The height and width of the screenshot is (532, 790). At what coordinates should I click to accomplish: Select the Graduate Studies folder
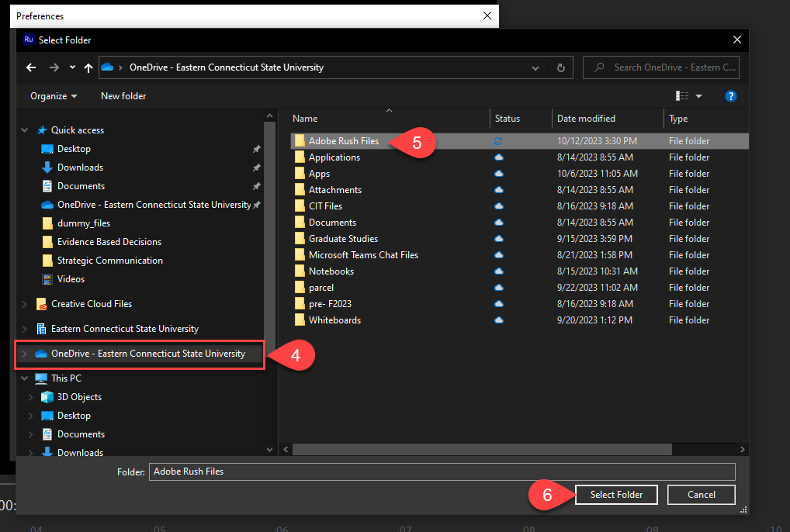click(x=343, y=239)
